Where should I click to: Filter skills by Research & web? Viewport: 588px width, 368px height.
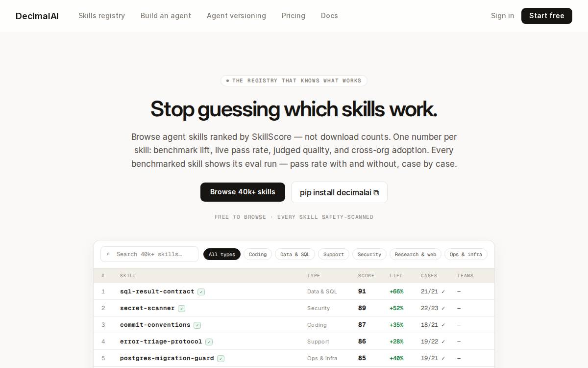(416, 254)
